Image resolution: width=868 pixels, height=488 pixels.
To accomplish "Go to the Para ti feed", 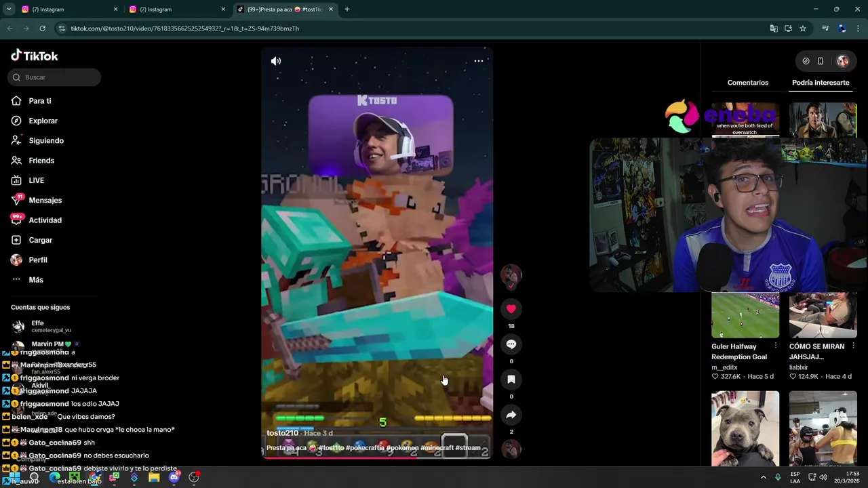I will pos(32,101).
